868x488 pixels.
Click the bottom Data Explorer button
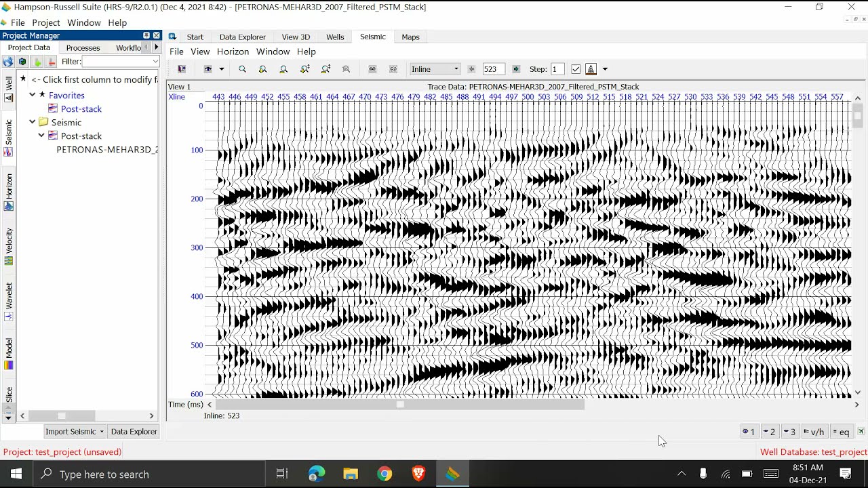point(134,432)
